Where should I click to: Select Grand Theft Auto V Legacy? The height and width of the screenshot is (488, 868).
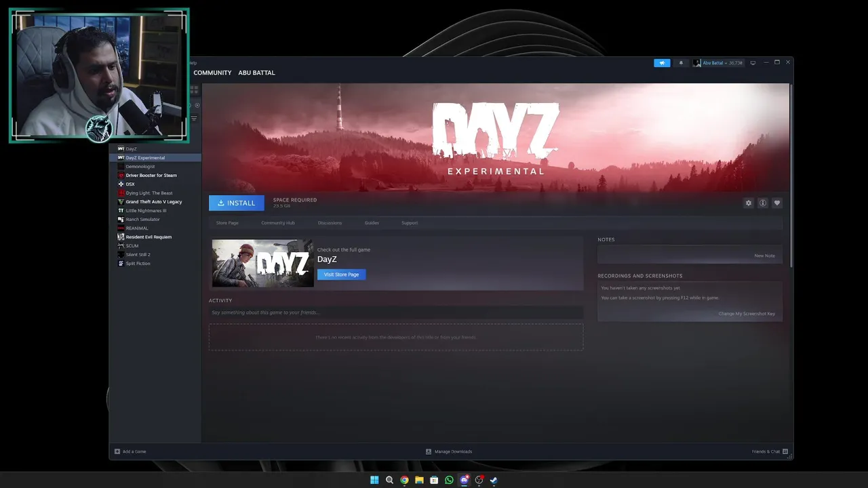coord(156,201)
